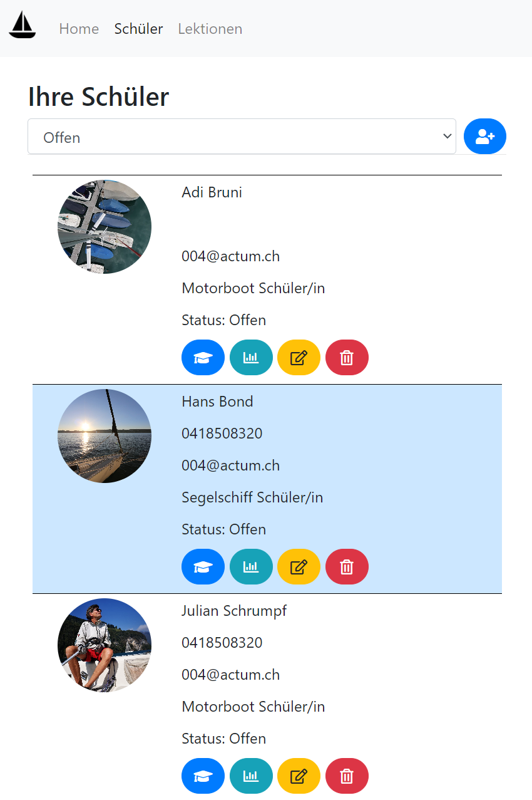Screen dimensions: 532x800
Task: Click Adi Bruni's harbor profile photo
Action: point(105,227)
